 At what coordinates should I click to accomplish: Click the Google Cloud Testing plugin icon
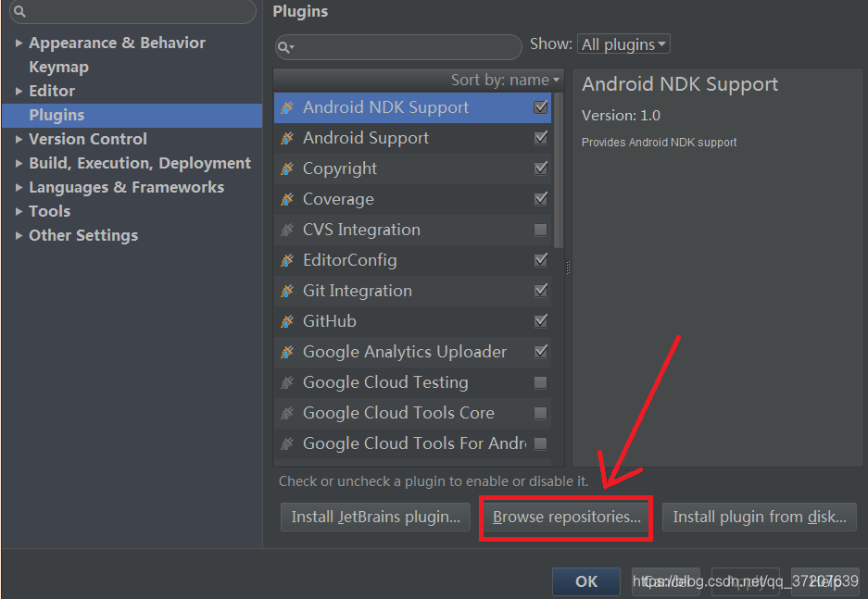287,382
